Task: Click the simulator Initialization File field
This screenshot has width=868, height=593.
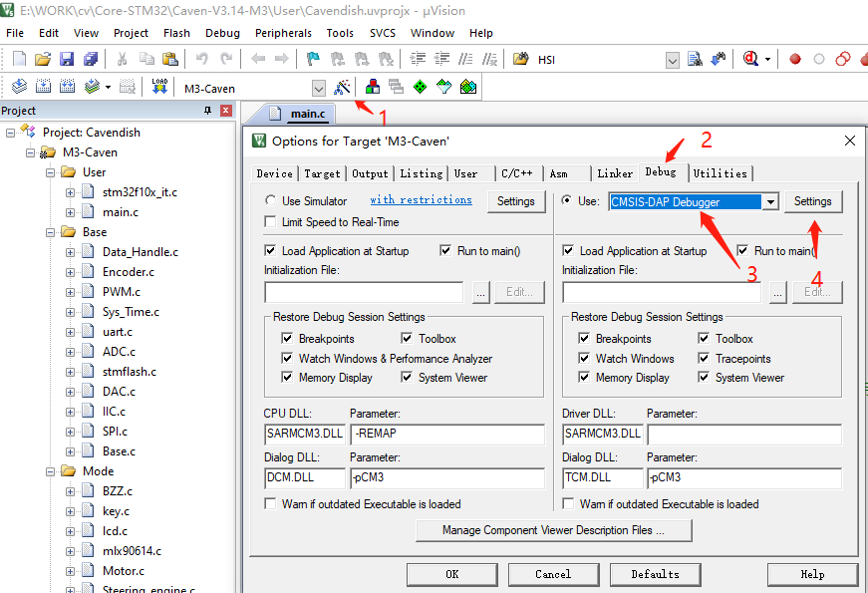Action: pyautogui.click(x=364, y=292)
